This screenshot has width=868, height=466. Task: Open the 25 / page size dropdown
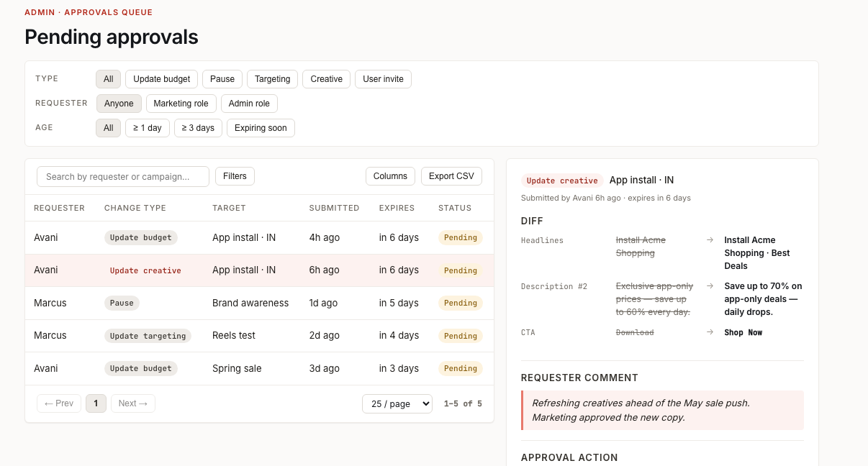(397, 403)
